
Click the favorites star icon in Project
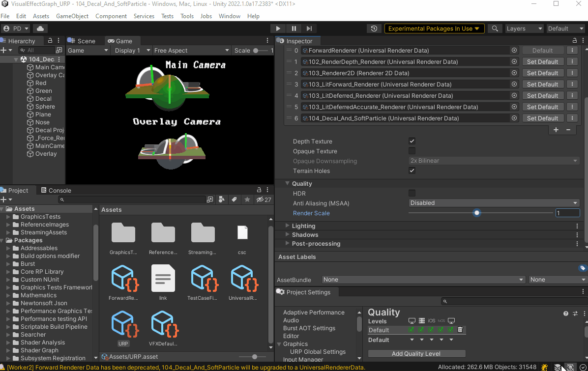(x=247, y=200)
